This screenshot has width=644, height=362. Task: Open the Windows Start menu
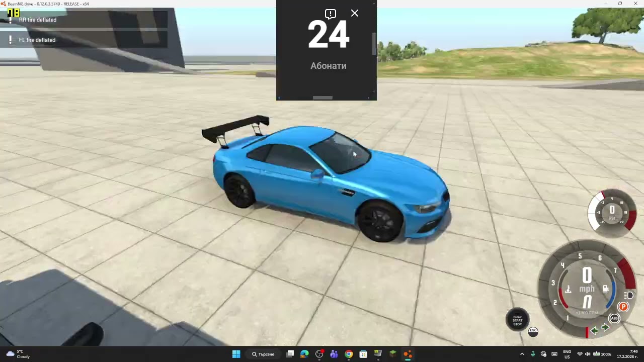[236, 354]
